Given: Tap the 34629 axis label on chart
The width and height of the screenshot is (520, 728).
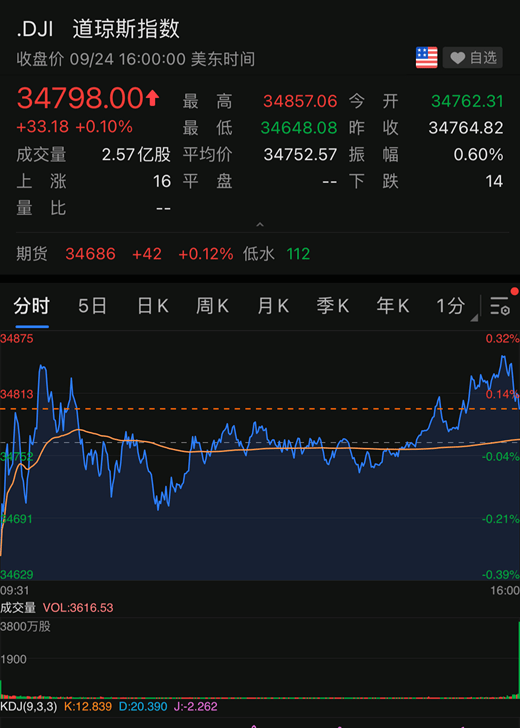Looking at the screenshot, I should pos(17,575).
